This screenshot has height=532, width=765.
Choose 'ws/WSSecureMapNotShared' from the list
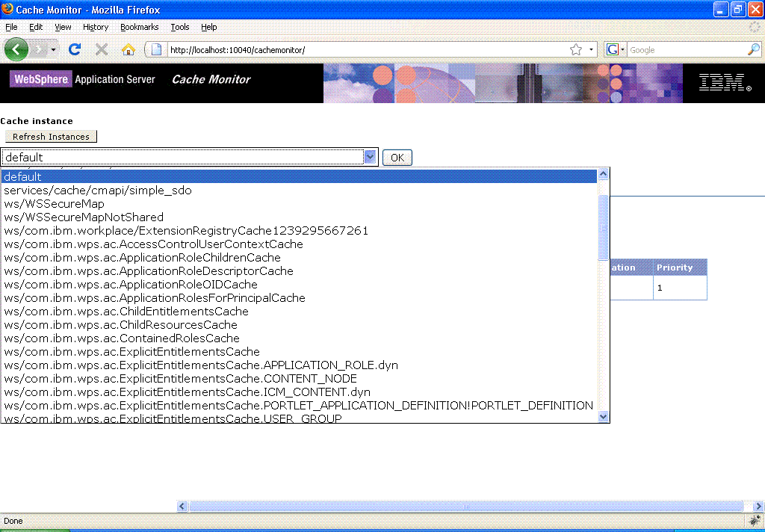point(299,217)
